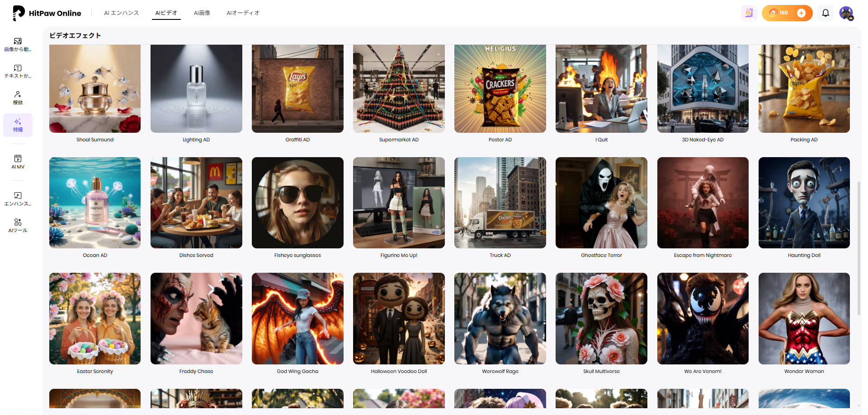Image resolution: width=868 pixels, height=415 pixels.
Task: Choose the Truck AD effect thumbnail
Action: coord(500,203)
